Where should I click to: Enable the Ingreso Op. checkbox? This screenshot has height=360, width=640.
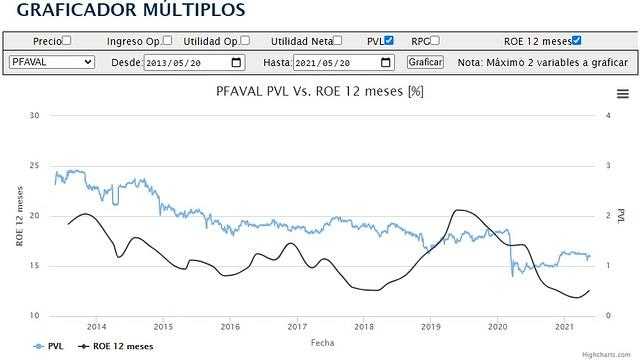(167, 40)
